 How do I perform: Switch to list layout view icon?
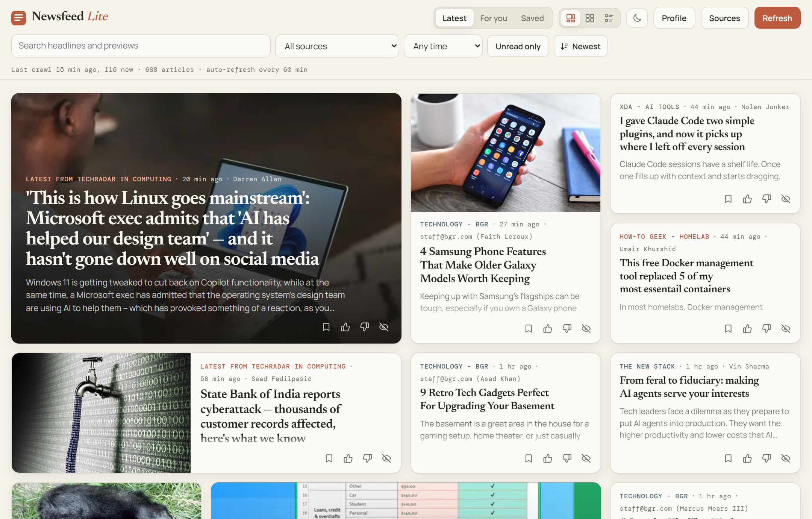609,18
